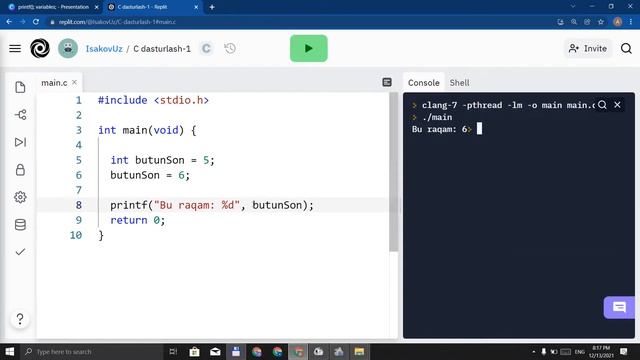Open the IsakovUz user avatar
The height and width of the screenshot is (360, 640).
click(x=68, y=49)
